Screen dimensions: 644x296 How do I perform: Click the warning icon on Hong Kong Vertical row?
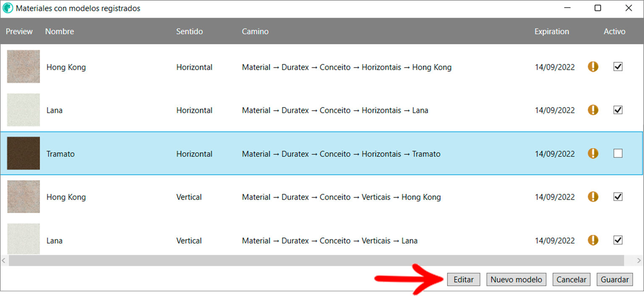click(x=593, y=196)
